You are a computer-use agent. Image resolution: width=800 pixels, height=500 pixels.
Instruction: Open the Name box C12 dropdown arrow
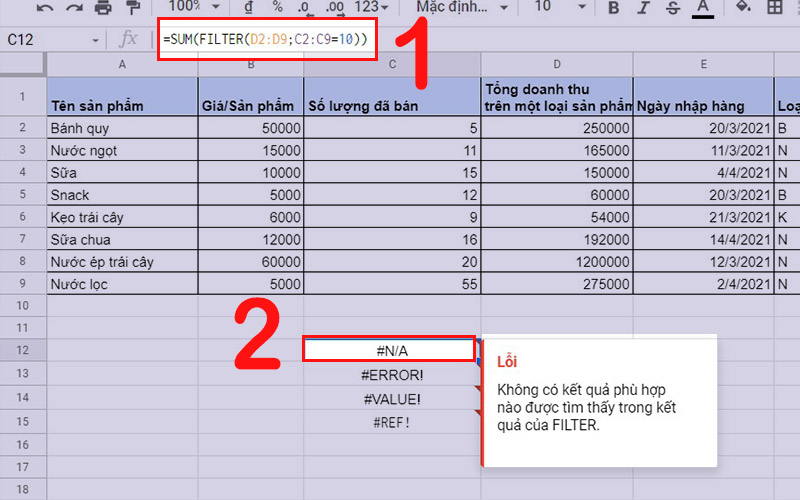[95, 40]
